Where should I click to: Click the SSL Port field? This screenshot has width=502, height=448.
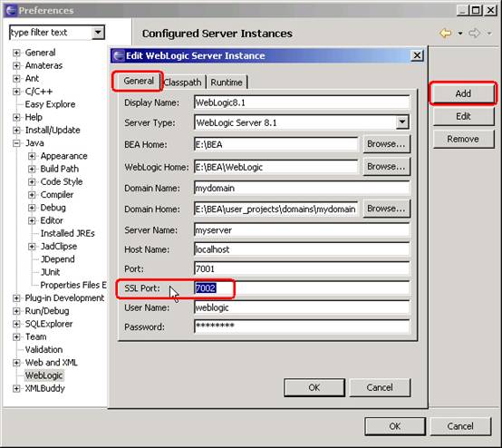click(302, 288)
